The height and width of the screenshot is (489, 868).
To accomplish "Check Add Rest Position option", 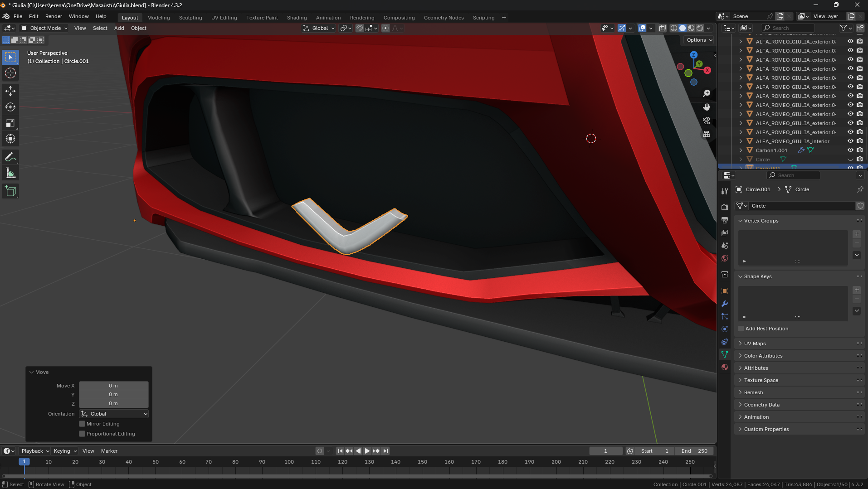I will [741, 329].
